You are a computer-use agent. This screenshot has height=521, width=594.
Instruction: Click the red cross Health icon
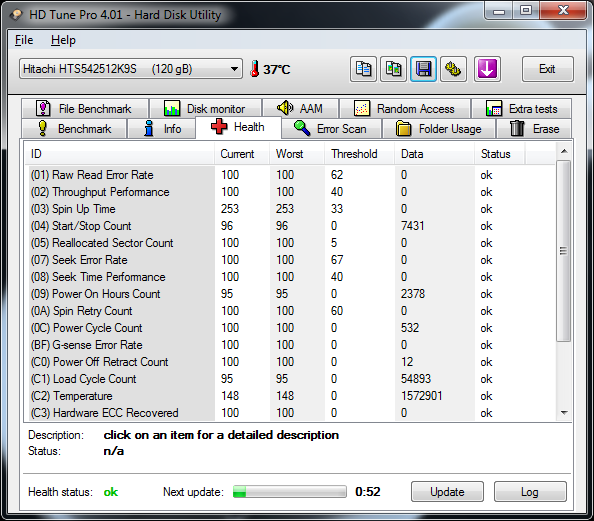point(219,126)
